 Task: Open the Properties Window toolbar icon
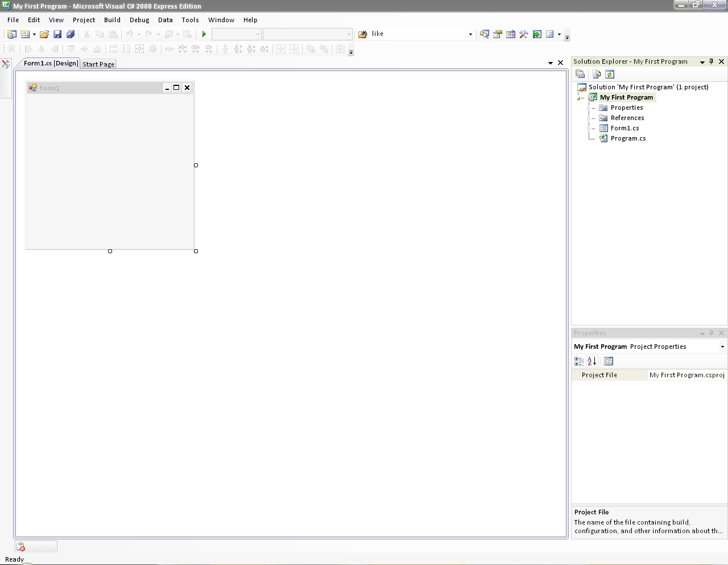pos(498,34)
